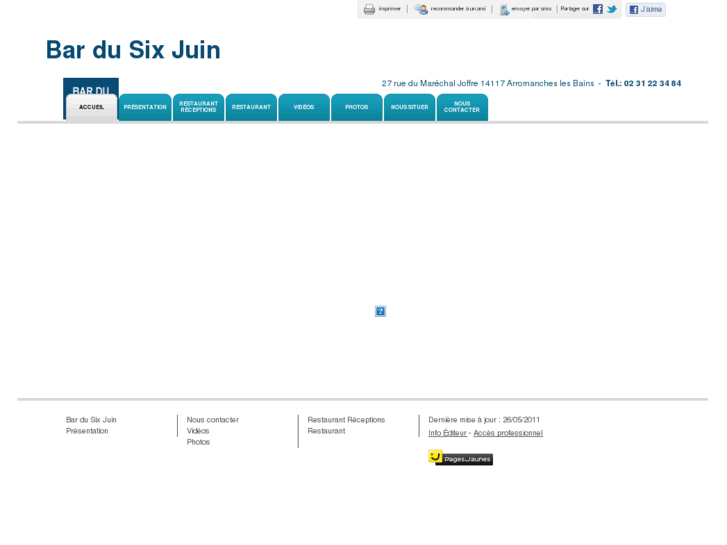This screenshot has height=545, width=727.
Task: Click footer link Nous contacter
Action: [213, 420]
